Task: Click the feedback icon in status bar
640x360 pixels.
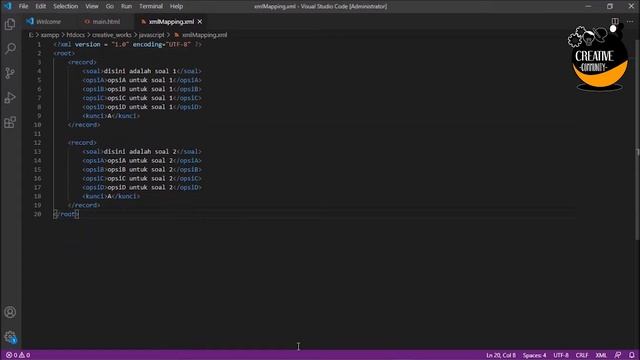Action: pyautogui.click(x=618, y=355)
